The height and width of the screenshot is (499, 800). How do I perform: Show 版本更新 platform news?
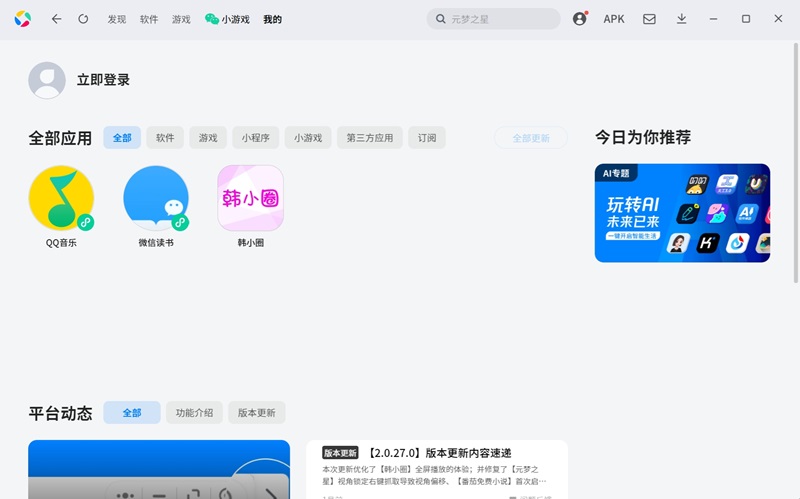[x=257, y=412]
